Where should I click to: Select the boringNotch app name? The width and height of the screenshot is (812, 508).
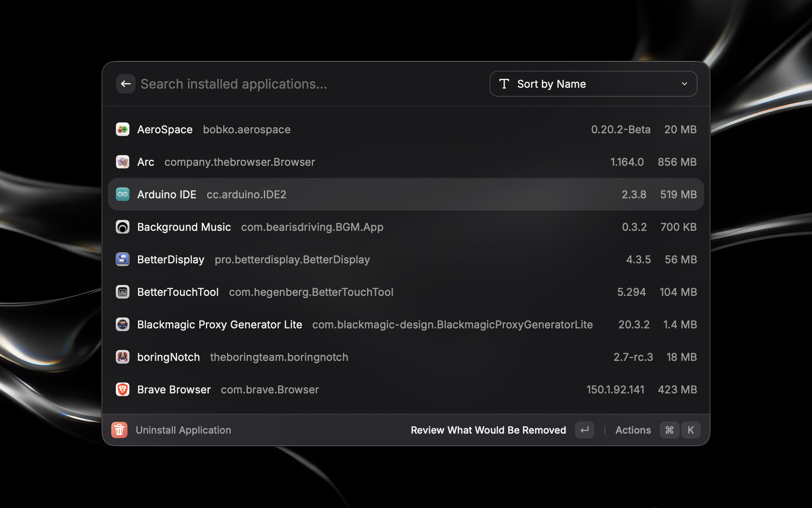(168, 357)
